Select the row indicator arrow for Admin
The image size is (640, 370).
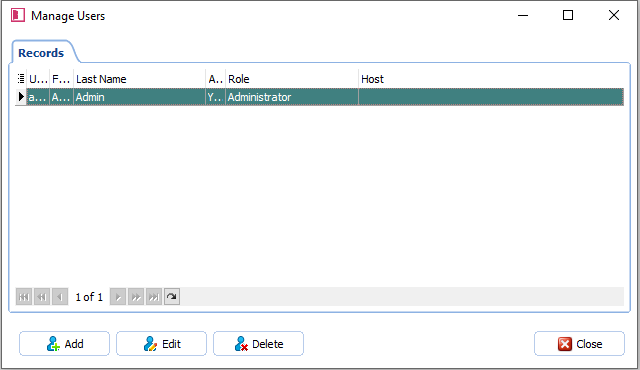(21, 97)
